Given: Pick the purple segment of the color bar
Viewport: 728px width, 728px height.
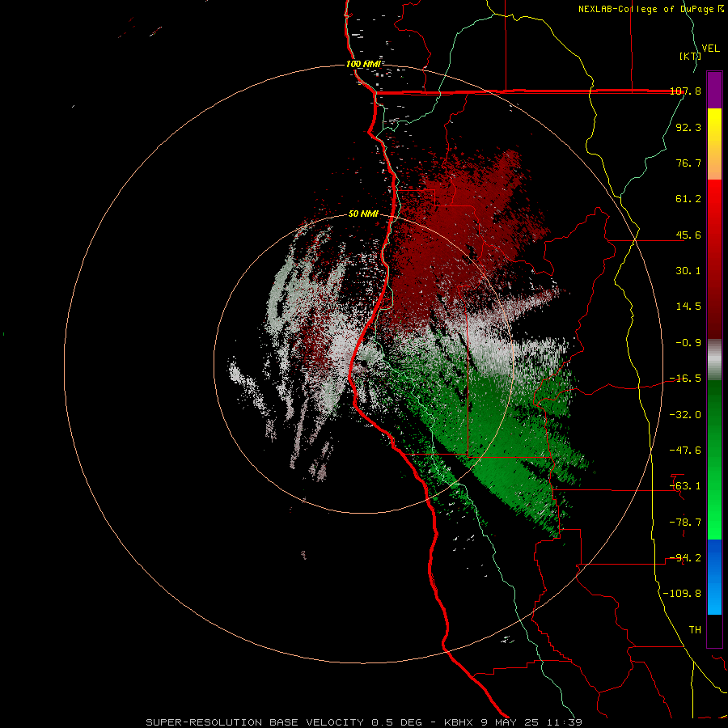Looking at the screenshot, I should click(x=714, y=90).
